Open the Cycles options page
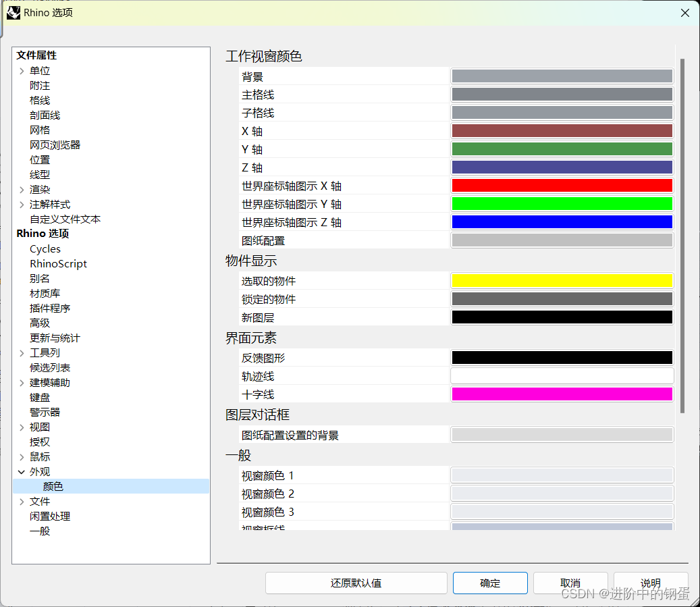Screen dimensions: 700x607 coord(45,248)
